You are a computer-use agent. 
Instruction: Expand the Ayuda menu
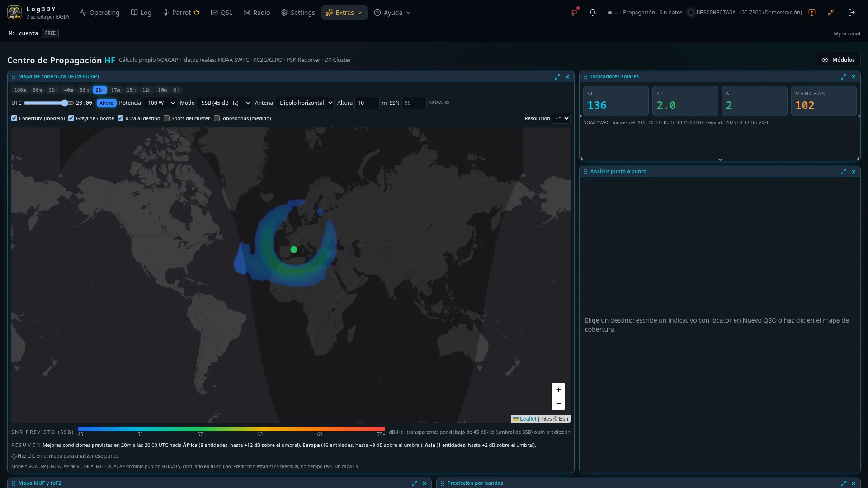(x=392, y=13)
